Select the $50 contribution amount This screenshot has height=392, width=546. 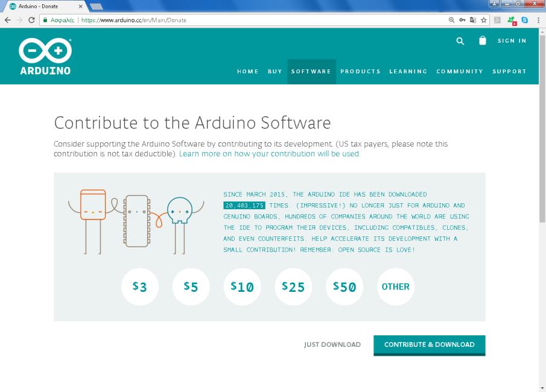point(344,286)
